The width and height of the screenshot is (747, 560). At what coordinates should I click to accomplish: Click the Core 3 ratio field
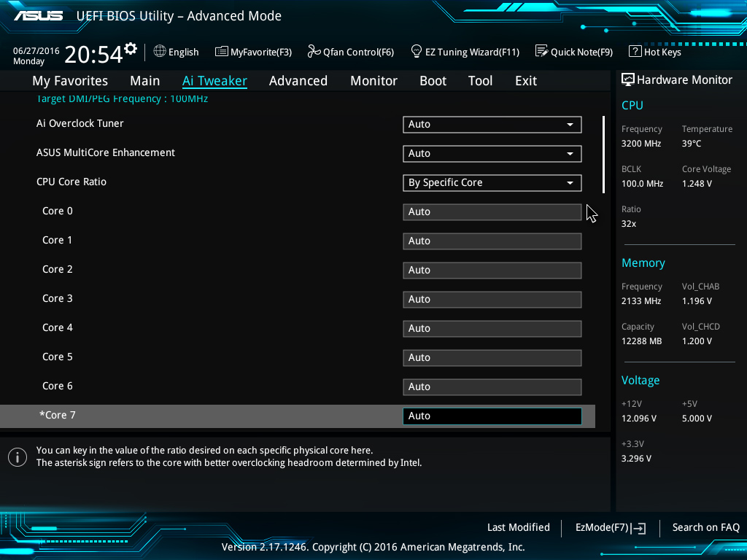492,300
